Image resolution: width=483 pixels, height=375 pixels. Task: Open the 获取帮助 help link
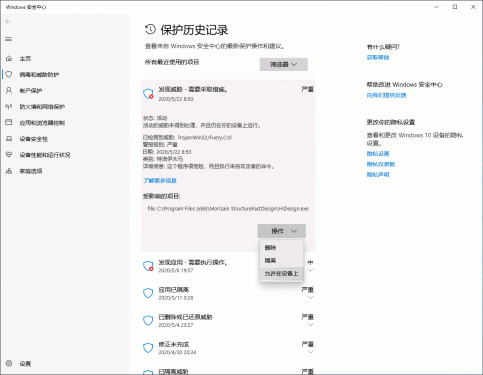378,58
